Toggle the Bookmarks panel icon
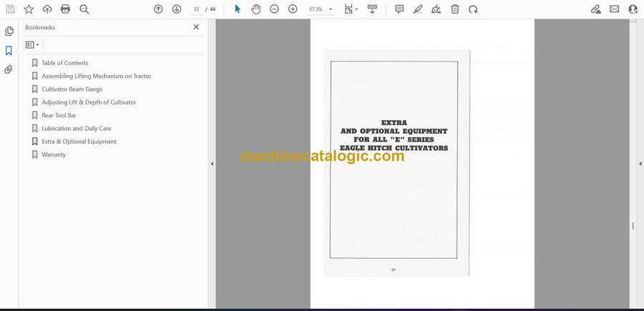Viewport: 644px width, 311px height. (9, 51)
